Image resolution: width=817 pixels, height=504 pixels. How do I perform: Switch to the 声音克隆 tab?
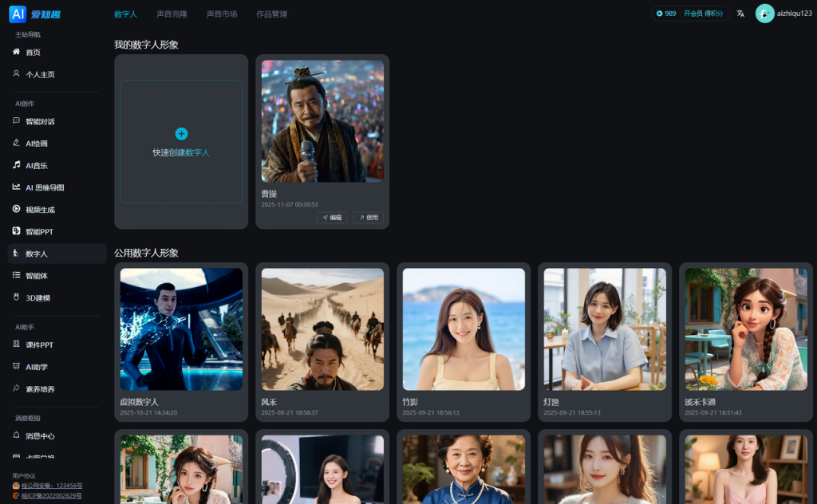coord(172,14)
